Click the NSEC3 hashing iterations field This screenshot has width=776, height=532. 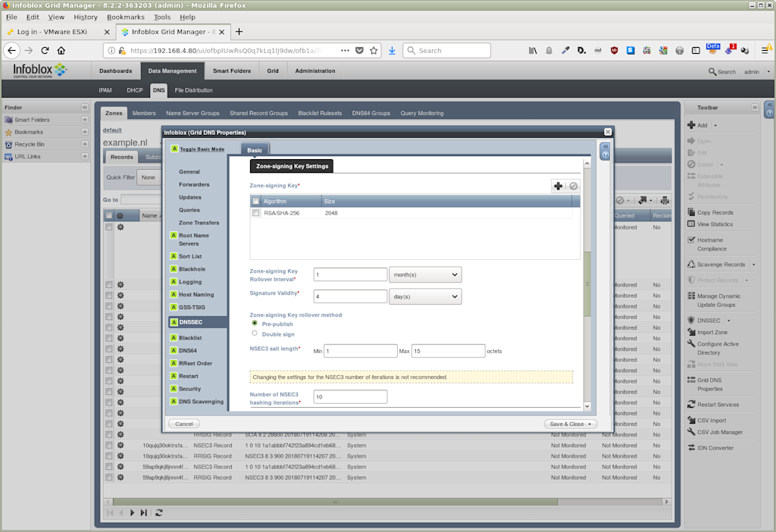350,397
